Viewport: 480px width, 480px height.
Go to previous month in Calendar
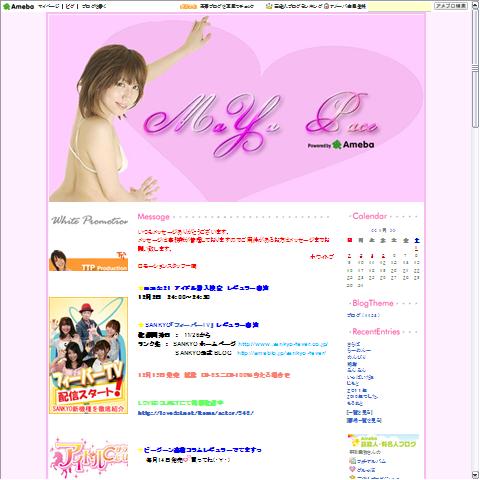[374, 230]
